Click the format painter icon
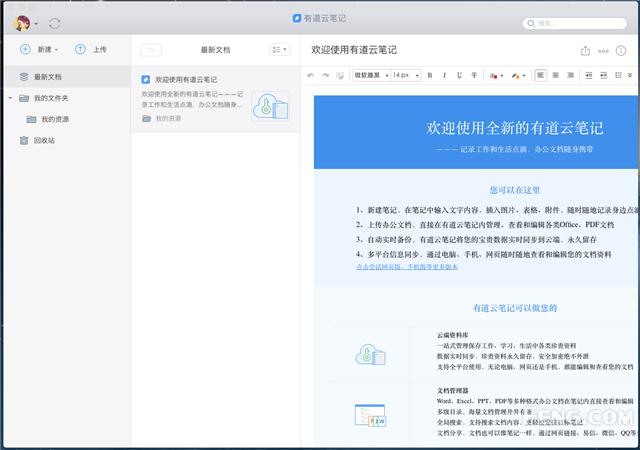The height and width of the screenshot is (450, 640). tap(340, 75)
